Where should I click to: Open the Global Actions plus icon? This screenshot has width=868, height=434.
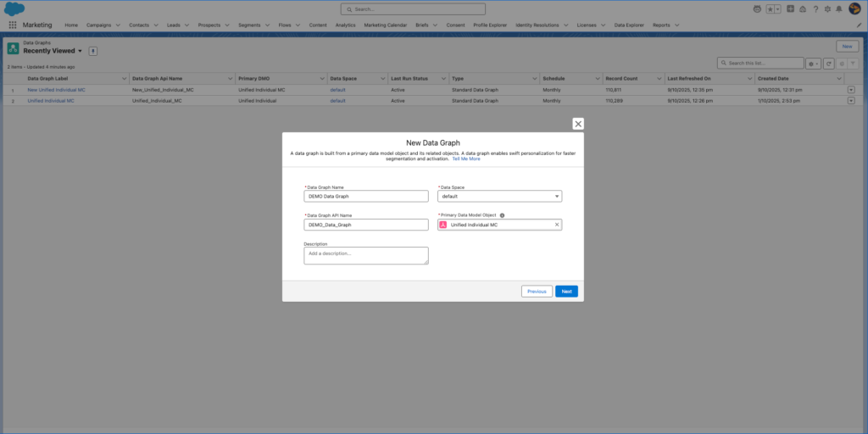pos(790,8)
